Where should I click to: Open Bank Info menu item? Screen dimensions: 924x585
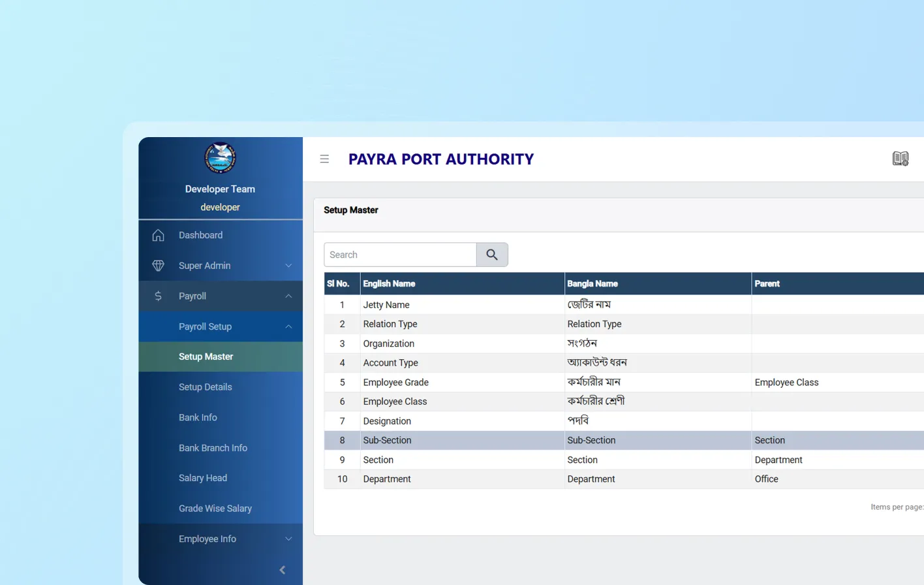(x=198, y=418)
